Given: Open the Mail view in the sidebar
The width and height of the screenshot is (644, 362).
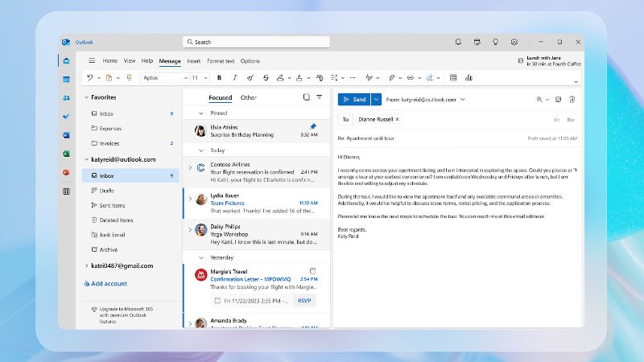Looking at the screenshot, I should click(66, 61).
